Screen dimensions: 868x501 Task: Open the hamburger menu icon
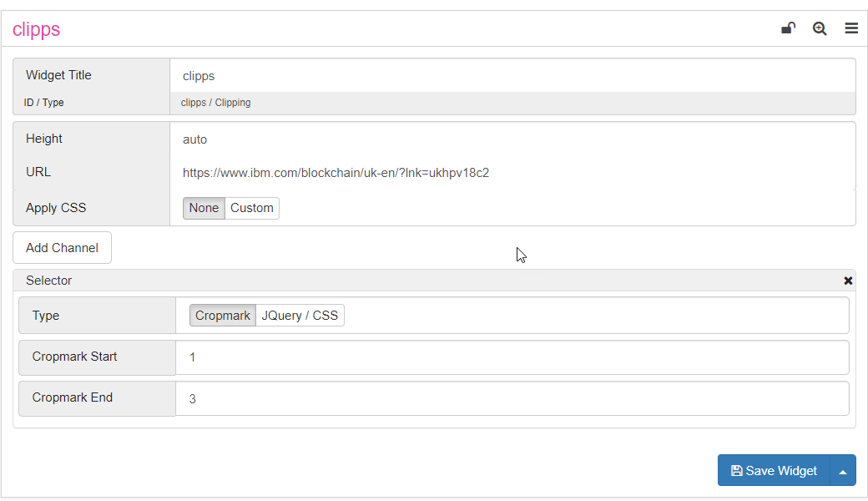coord(851,28)
